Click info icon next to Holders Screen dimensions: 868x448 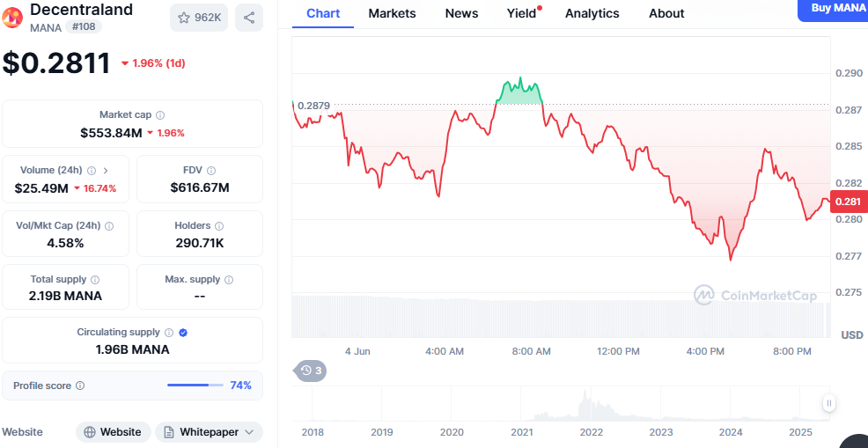(x=219, y=226)
